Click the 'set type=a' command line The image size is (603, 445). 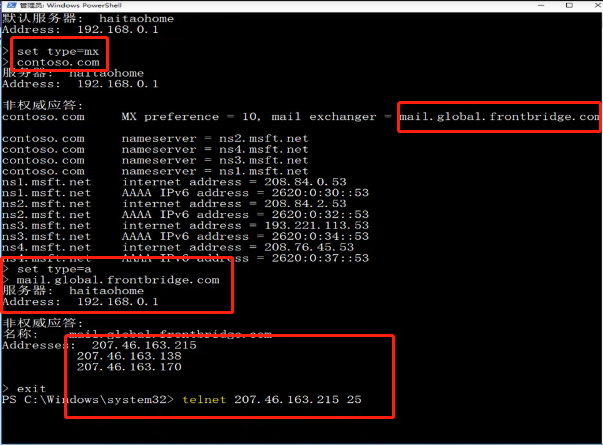coord(52,269)
